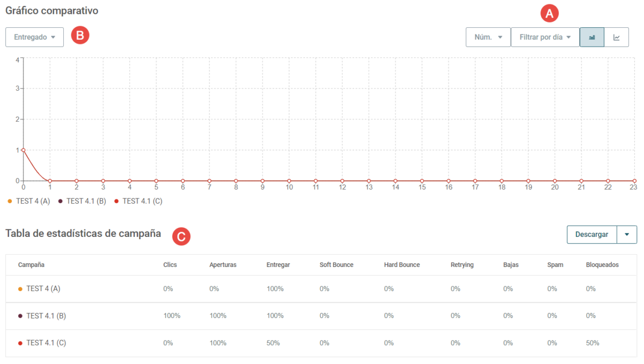Image resolution: width=644 pixels, height=364 pixels.
Task: Open the Descargar arrow options
Action: click(627, 235)
